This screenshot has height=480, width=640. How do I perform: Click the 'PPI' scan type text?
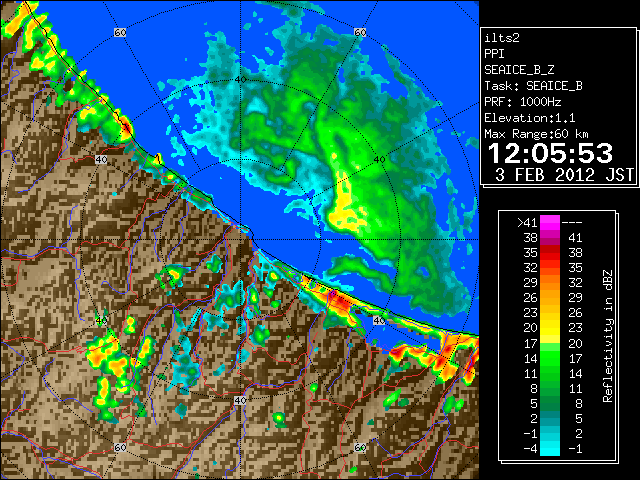coord(494,54)
